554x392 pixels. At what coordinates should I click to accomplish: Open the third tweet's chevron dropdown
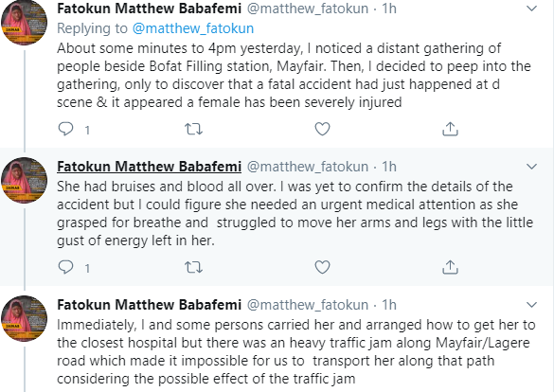531,305
